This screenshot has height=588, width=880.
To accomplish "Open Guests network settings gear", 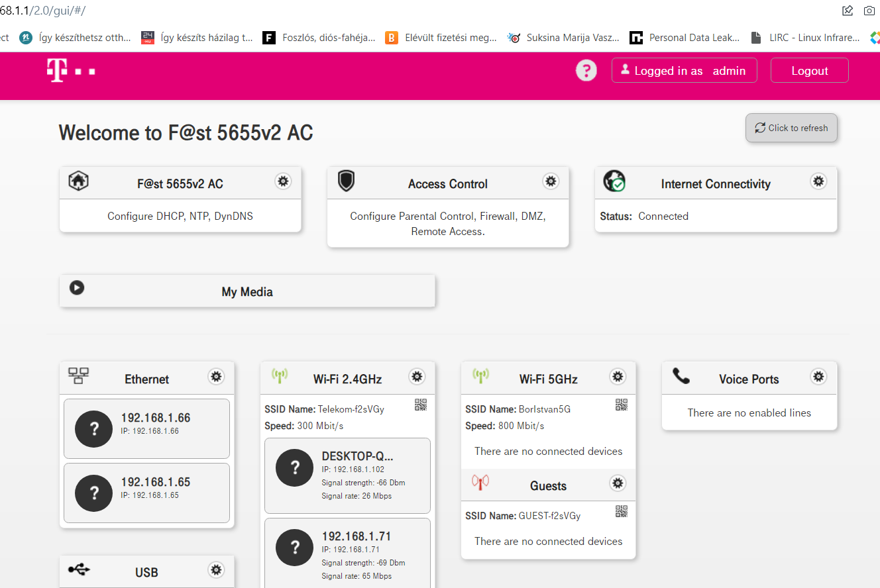I will tap(618, 483).
